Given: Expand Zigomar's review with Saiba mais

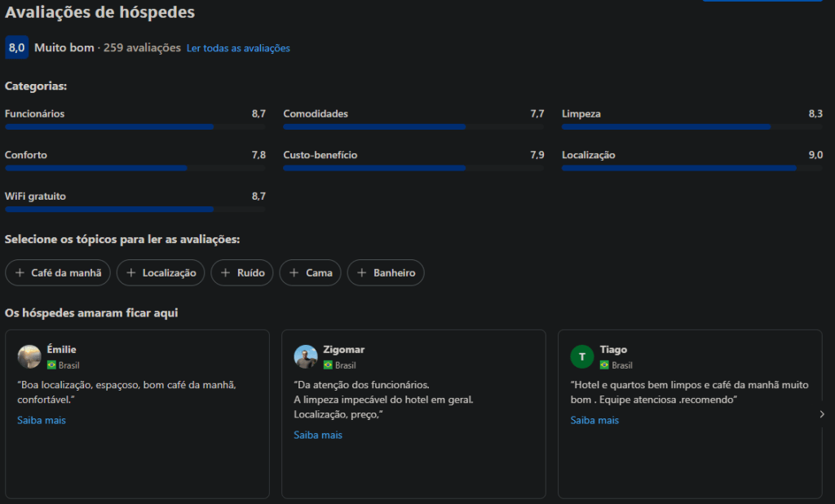Looking at the screenshot, I should (318, 435).
